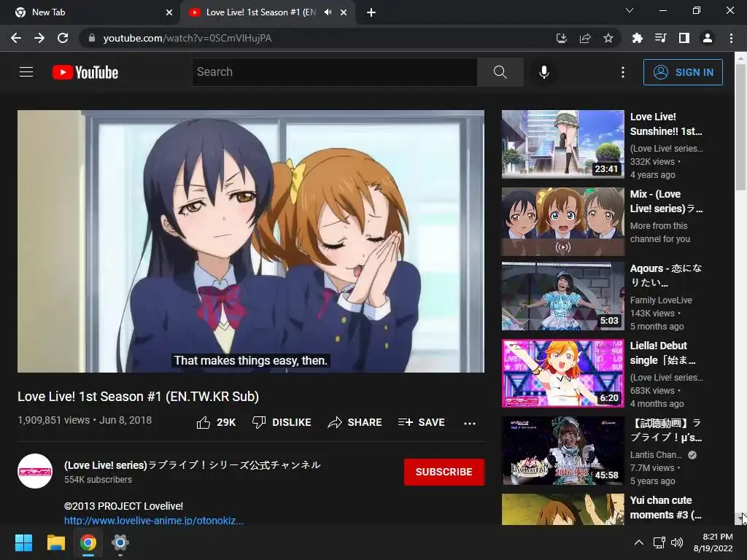Click the Chrome taskbar icon
Viewport: 747px width, 560px height.
coord(88,542)
